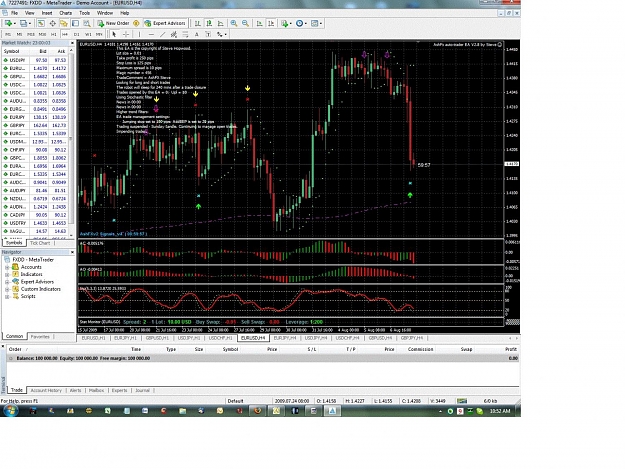The height and width of the screenshot is (469, 625).
Task: Open the Profiles dropdown arrow
Action: coord(30,24)
